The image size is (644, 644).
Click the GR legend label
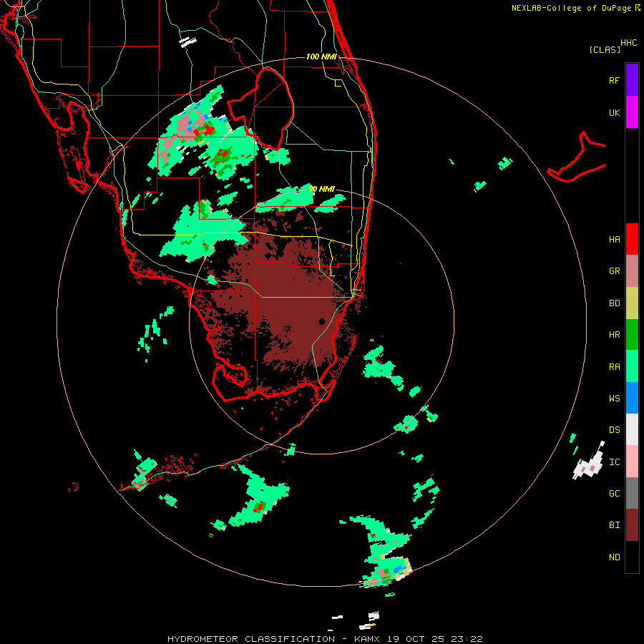click(614, 271)
